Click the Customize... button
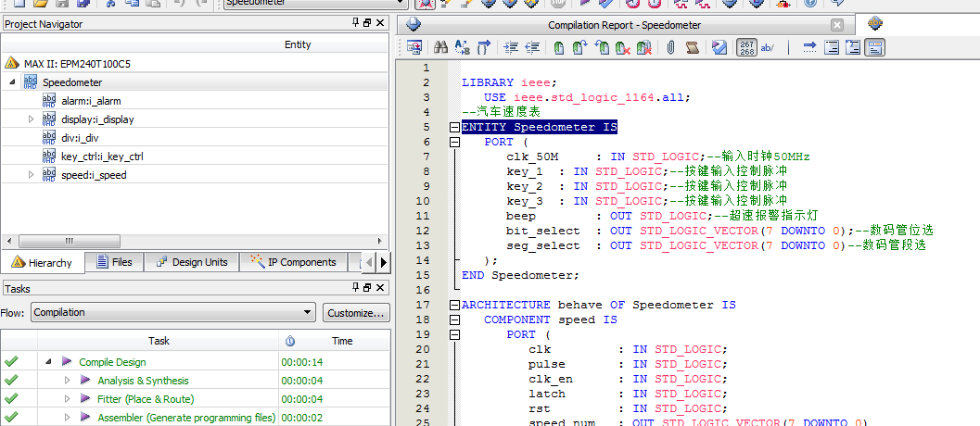Image resolution: width=980 pixels, height=426 pixels. (356, 313)
